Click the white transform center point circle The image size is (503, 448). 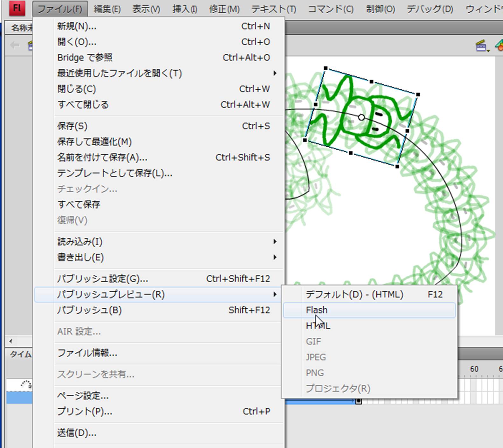pyautogui.click(x=361, y=117)
